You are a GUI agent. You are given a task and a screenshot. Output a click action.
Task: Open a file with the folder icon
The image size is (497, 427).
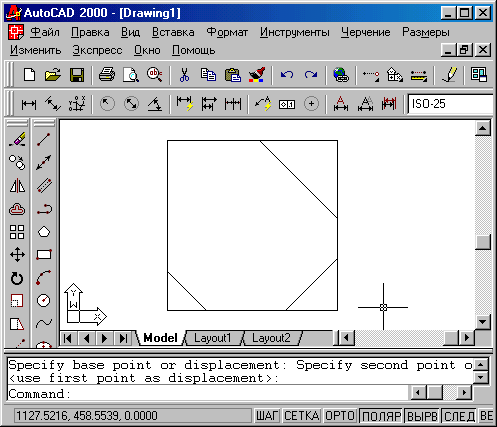point(53,75)
